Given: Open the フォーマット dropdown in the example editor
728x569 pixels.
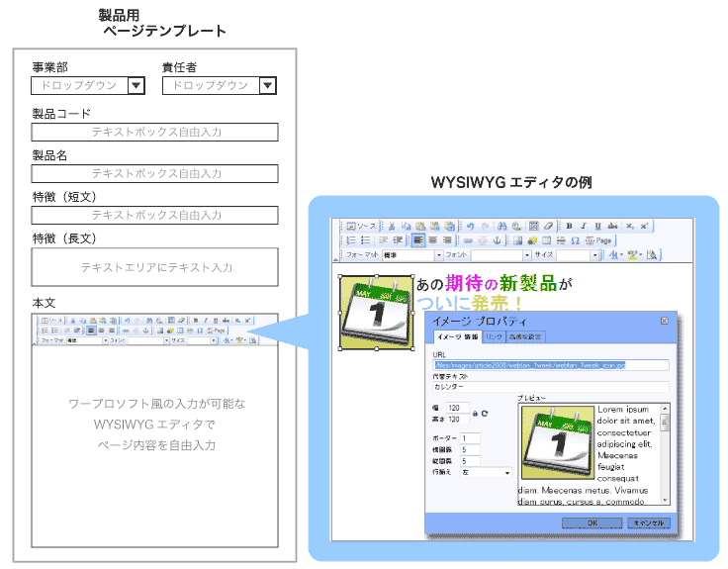Looking at the screenshot, I should pyautogui.click(x=412, y=255).
